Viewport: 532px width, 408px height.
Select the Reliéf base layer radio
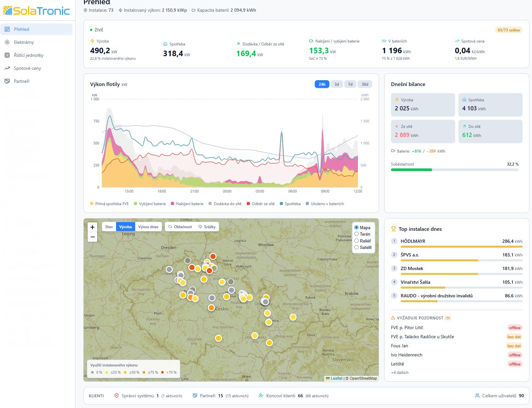[356, 241]
